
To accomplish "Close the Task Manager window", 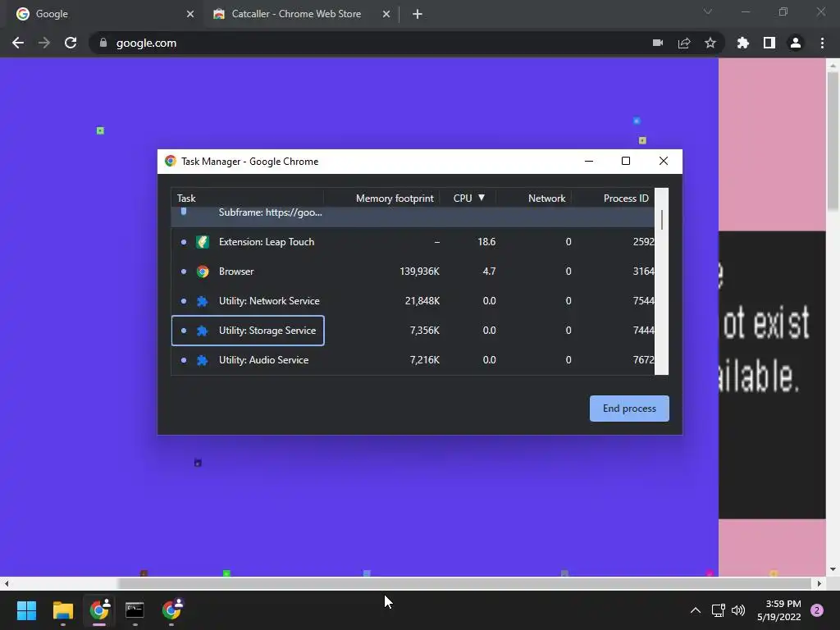I will [663, 162].
